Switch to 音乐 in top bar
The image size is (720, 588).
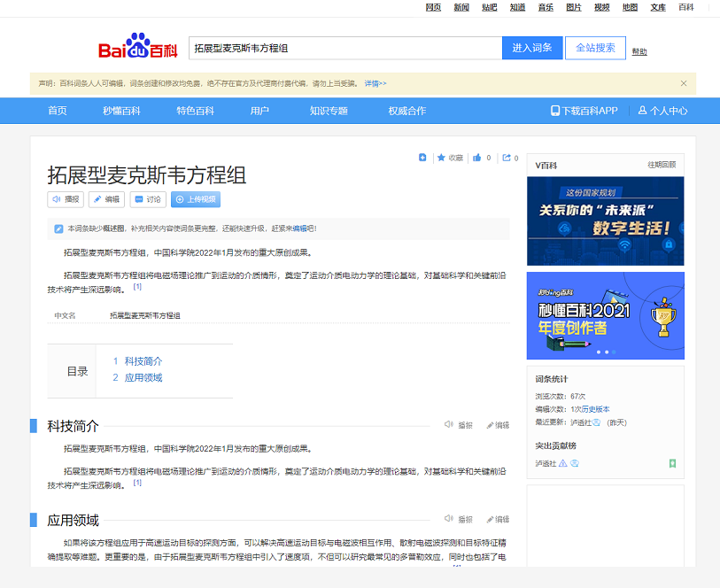click(x=546, y=7)
